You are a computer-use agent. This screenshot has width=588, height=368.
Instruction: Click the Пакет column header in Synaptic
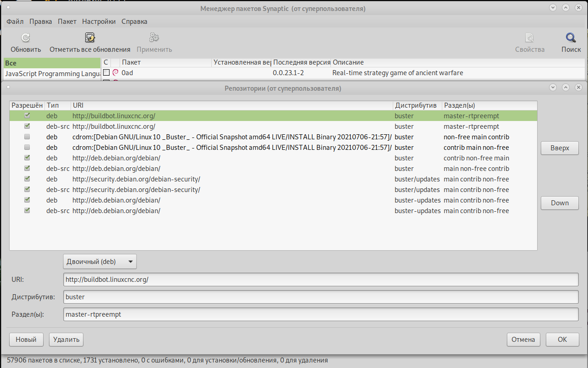[x=166, y=62]
